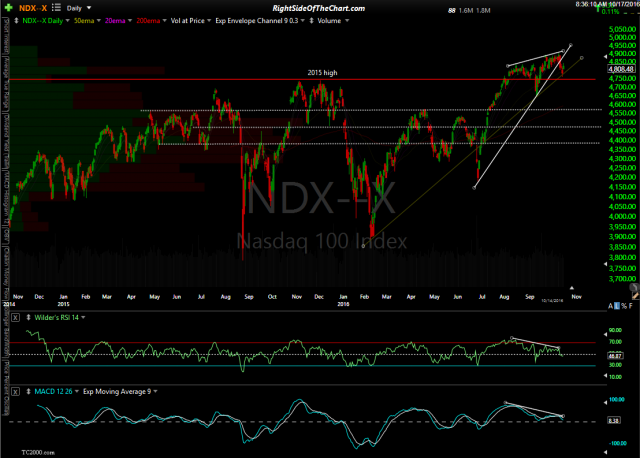This screenshot has width=640, height=458.
Task: Click the move handle left of NDX--X Daily
Action: click(x=16, y=20)
